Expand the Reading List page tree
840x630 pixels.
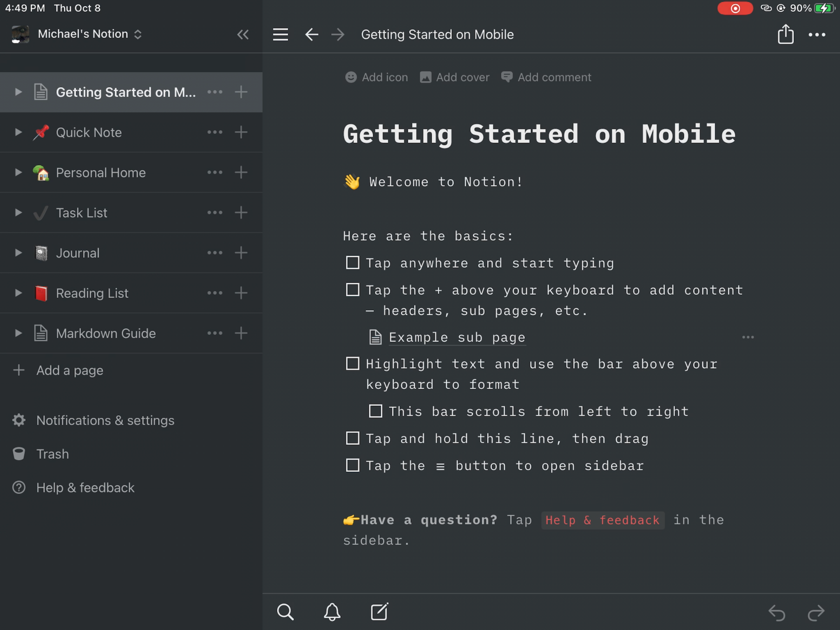[x=18, y=293]
